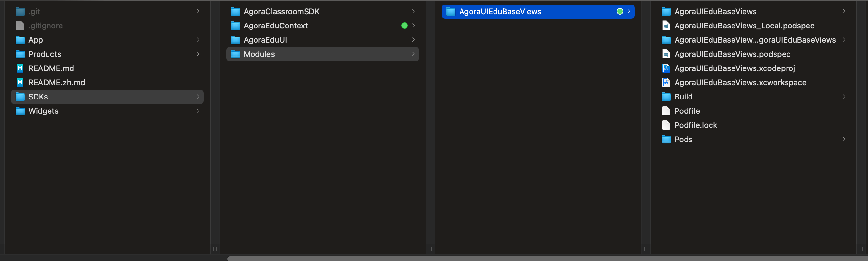Select the Widgets folder name
This screenshot has width=868, height=261.
43,111
